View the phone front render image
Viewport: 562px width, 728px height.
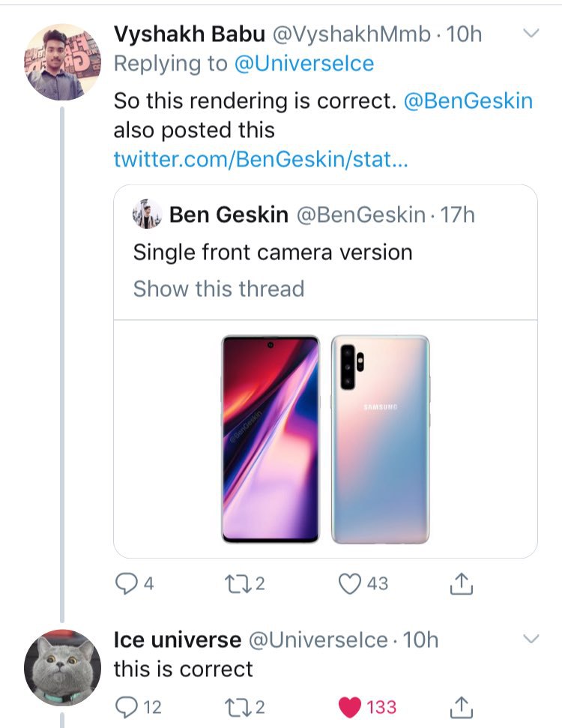(271, 439)
